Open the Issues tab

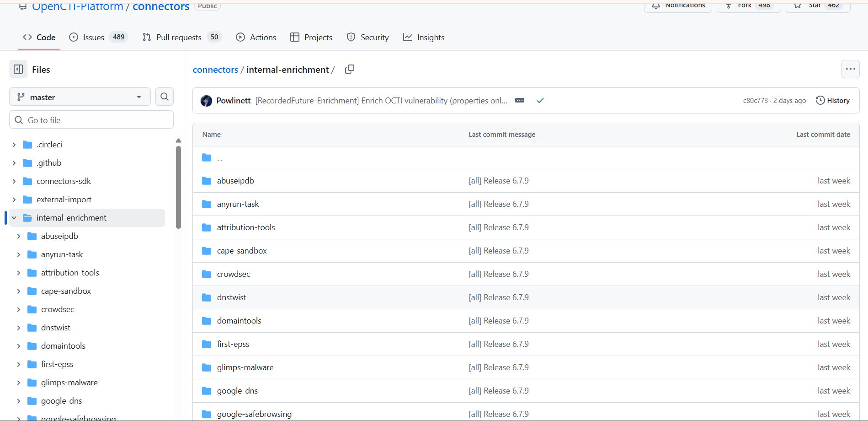pyautogui.click(x=98, y=38)
